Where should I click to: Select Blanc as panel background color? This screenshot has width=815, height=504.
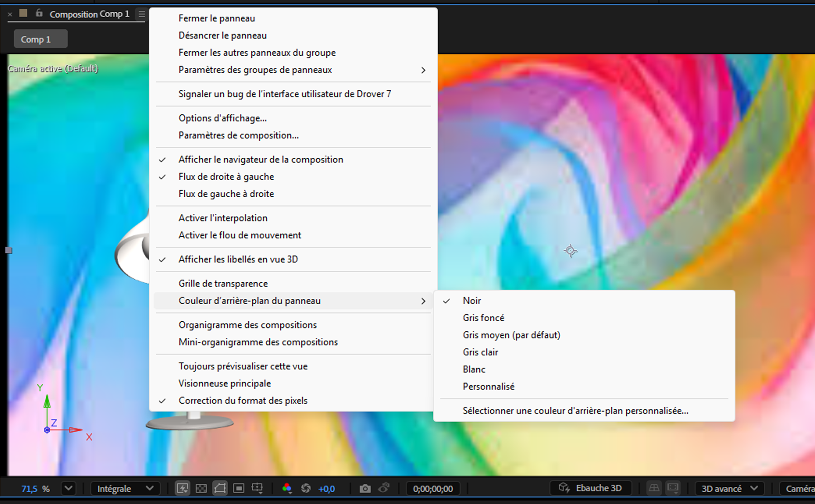[x=474, y=369]
